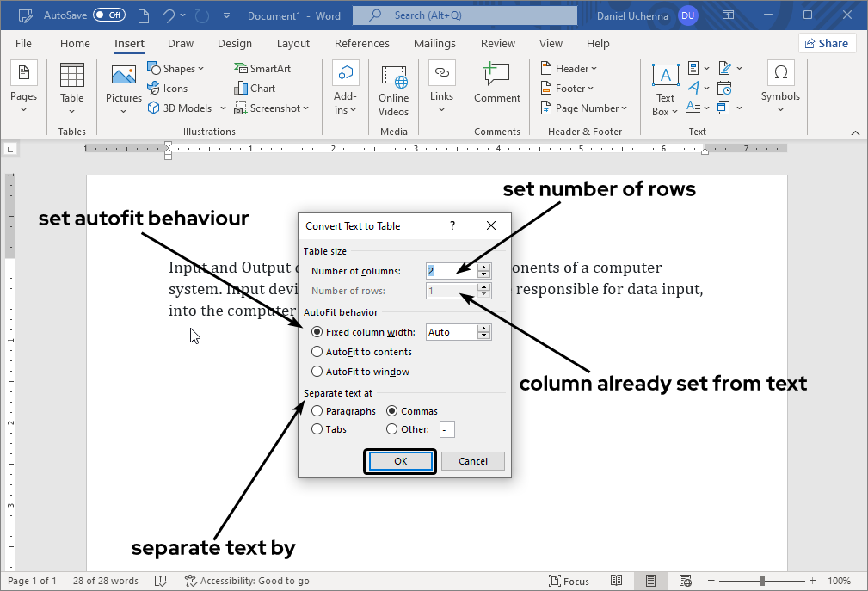Click Cancel in the dialog

(x=472, y=461)
